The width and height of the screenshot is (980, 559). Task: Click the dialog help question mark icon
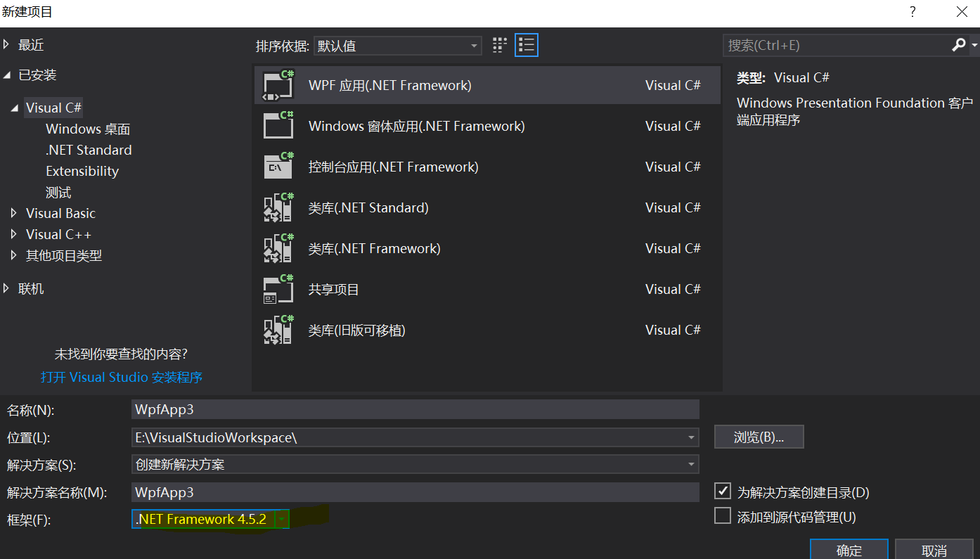click(912, 12)
